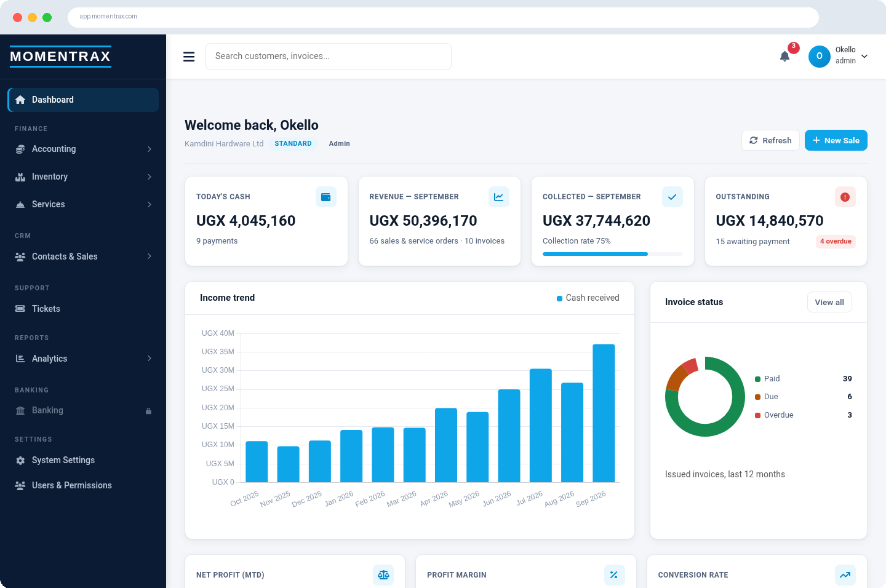886x588 pixels.
Task: Click the Cash received legend swatch
Action: (559, 298)
